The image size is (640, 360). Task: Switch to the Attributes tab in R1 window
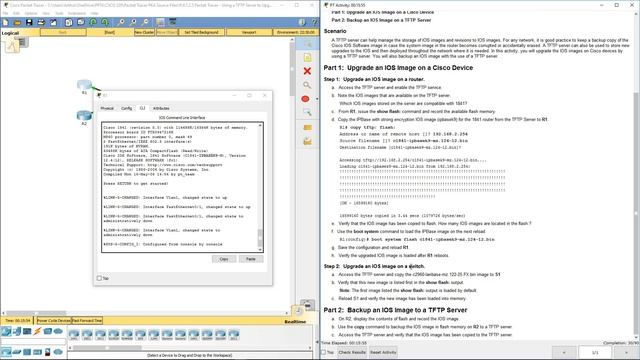coord(161,108)
